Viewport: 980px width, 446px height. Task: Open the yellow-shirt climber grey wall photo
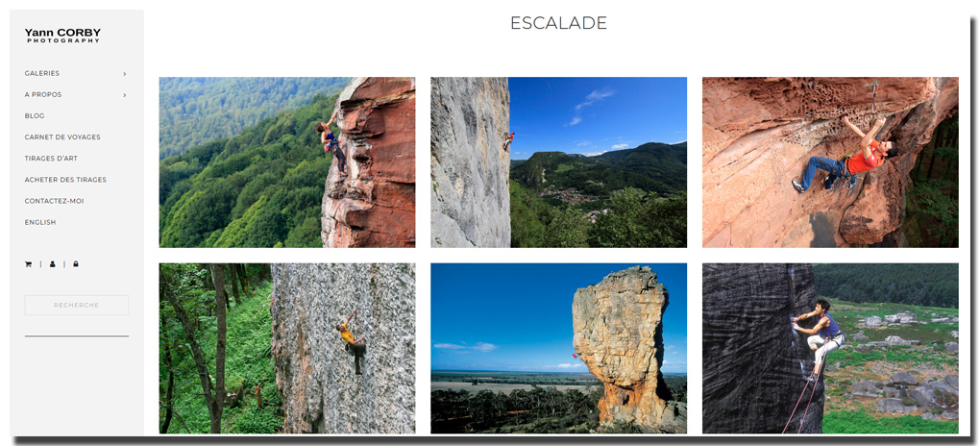(287, 348)
